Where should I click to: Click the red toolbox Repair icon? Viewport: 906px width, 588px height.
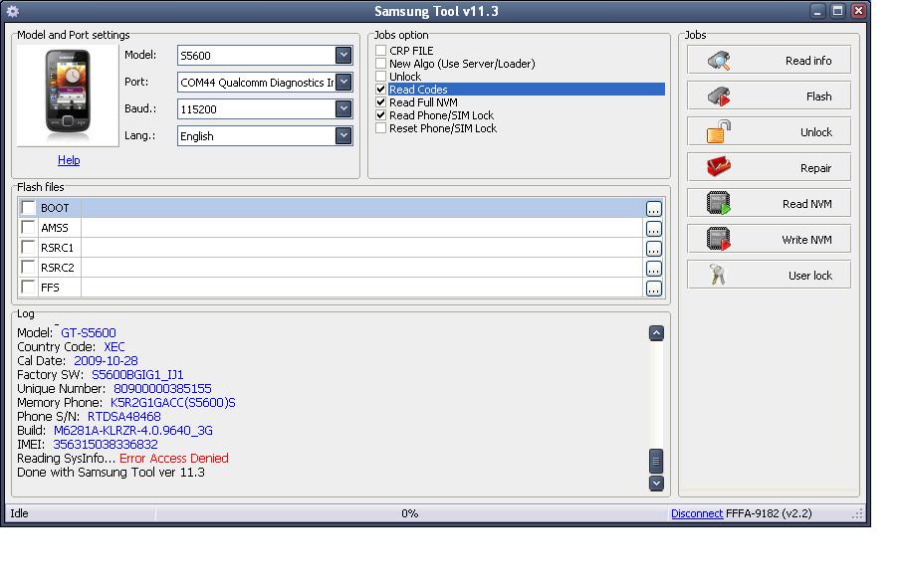tap(719, 167)
